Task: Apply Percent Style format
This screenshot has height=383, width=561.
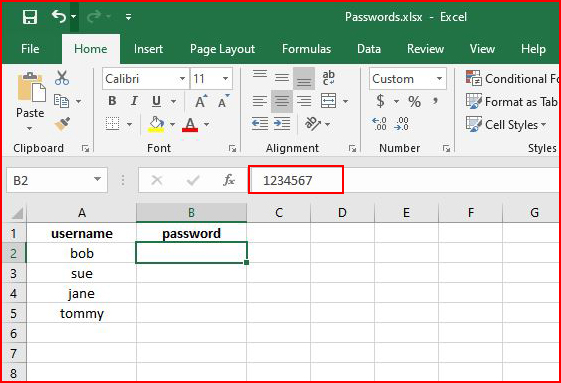Action: point(414,102)
